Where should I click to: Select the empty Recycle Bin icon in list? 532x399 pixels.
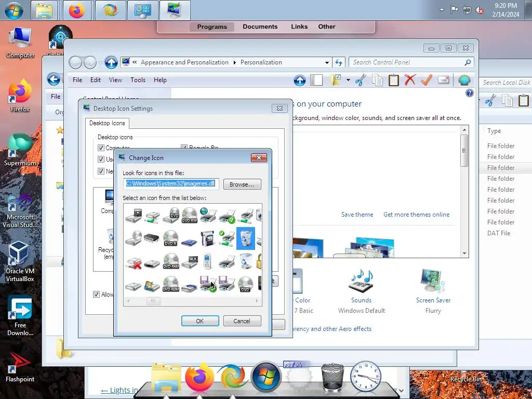pos(245,262)
